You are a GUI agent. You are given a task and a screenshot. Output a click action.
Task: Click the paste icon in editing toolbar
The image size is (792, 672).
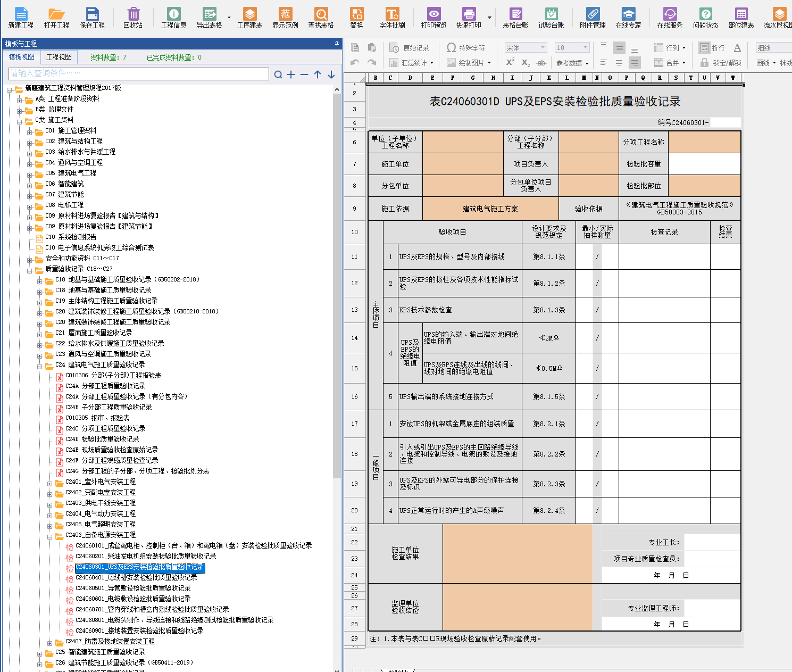372,48
